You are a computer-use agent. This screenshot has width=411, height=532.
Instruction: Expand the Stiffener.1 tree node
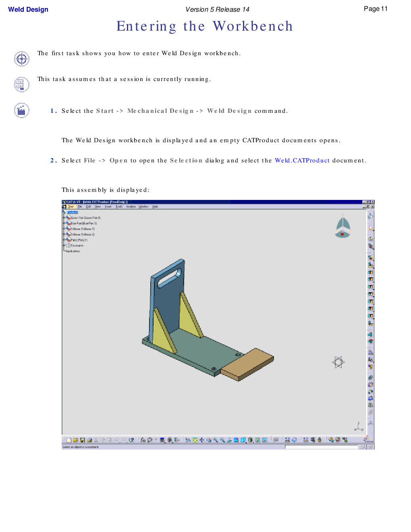pos(64,229)
